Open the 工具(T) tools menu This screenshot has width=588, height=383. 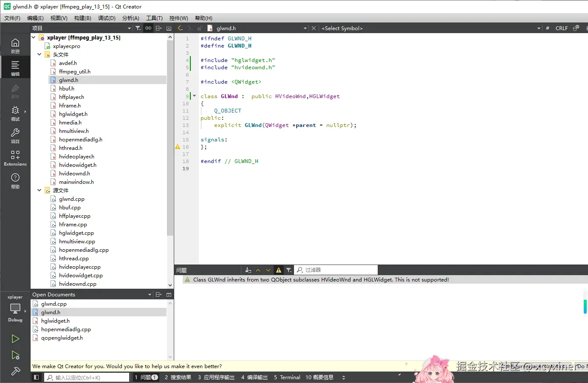pos(154,18)
